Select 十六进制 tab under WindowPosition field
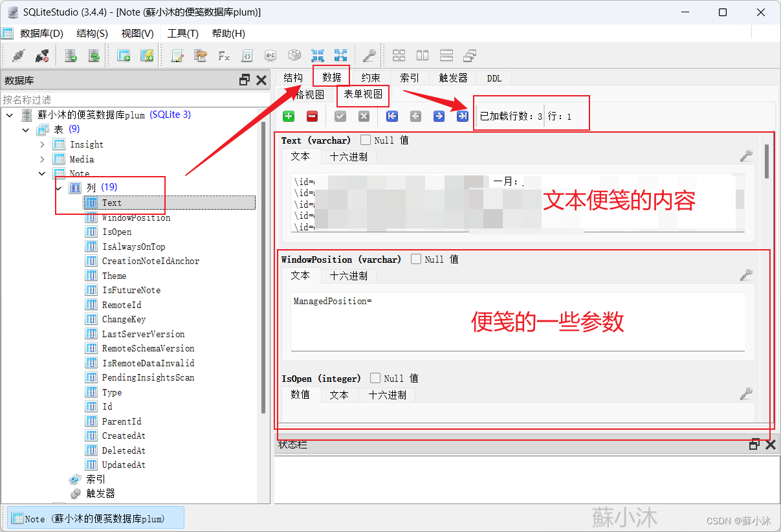 (349, 276)
